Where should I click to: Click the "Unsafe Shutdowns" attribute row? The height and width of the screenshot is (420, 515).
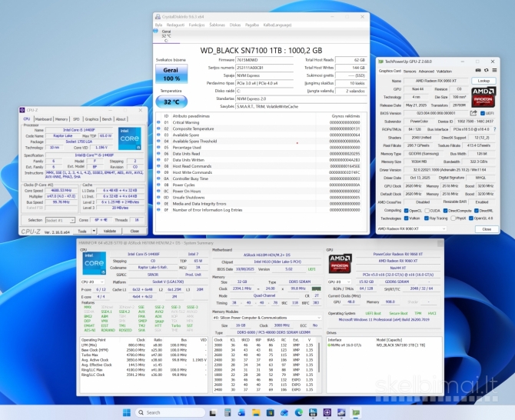coord(259,198)
